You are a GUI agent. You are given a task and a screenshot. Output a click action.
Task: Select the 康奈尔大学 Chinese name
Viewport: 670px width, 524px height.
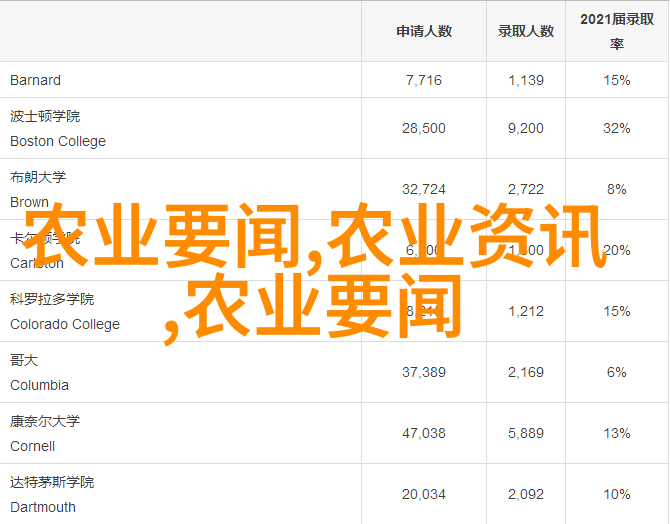coord(45,421)
